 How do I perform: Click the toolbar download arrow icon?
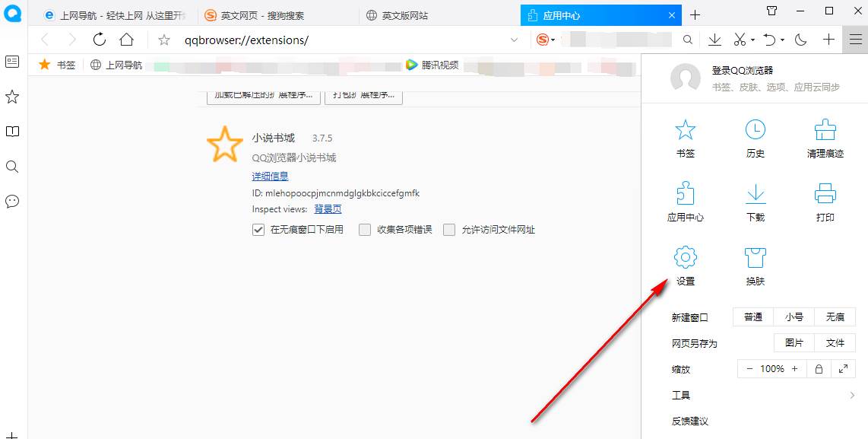point(714,40)
